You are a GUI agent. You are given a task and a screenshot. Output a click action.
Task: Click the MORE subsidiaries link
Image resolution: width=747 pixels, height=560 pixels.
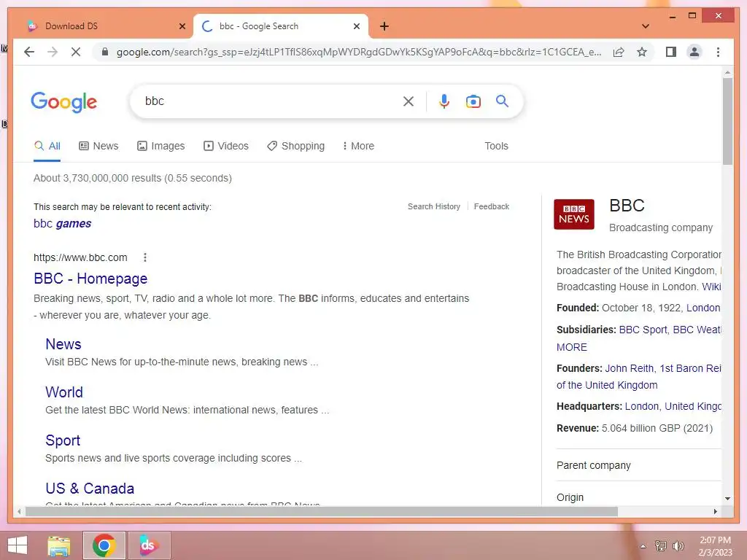coord(572,347)
